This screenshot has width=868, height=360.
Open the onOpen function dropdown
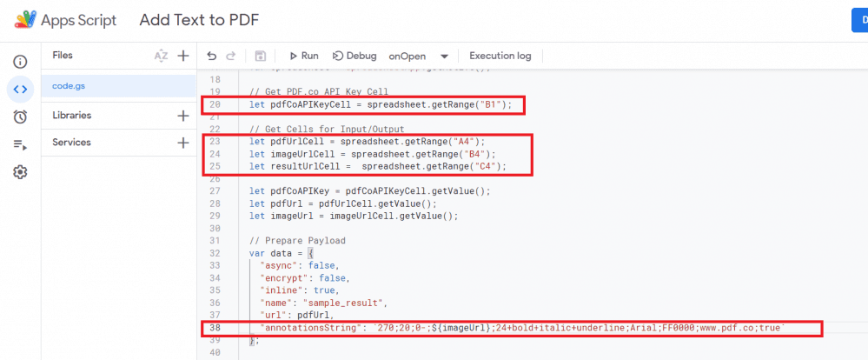pyautogui.click(x=419, y=56)
